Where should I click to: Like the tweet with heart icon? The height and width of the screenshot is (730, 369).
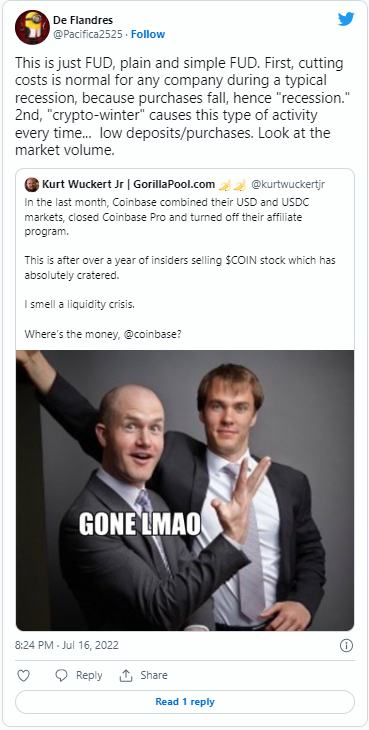pos(23,675)
